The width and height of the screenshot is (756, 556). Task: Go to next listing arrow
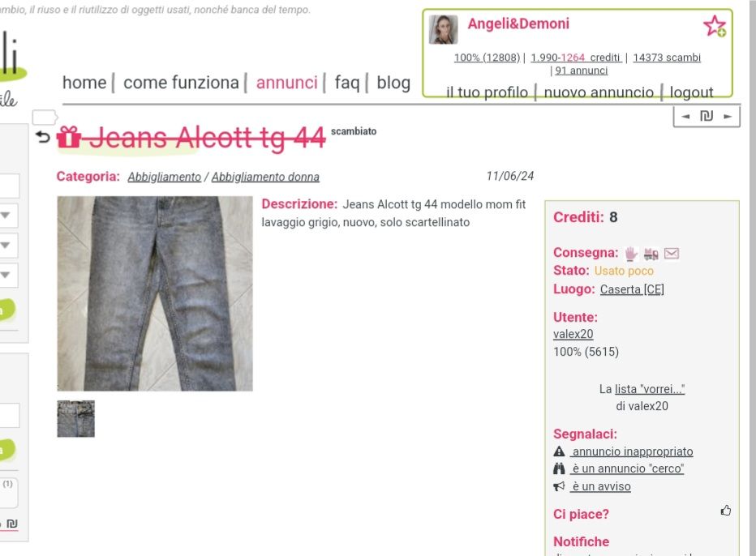click(x=728, y=116)
